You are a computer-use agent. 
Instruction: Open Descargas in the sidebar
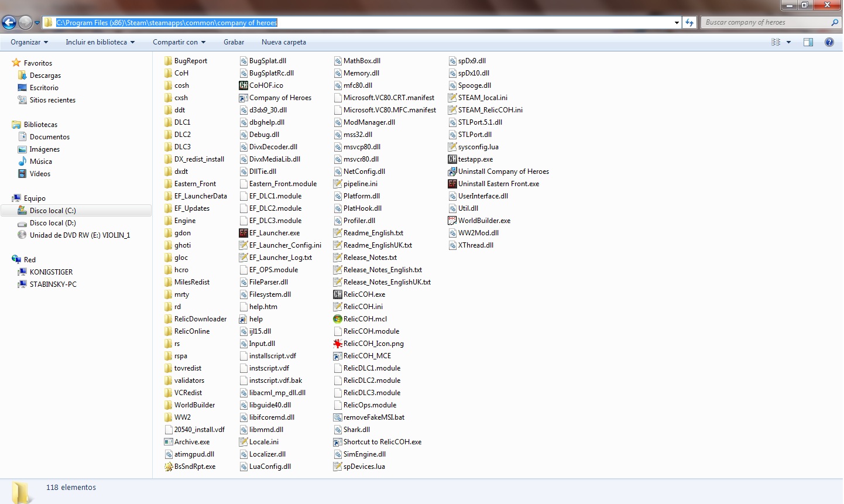[x=45, y=76]
